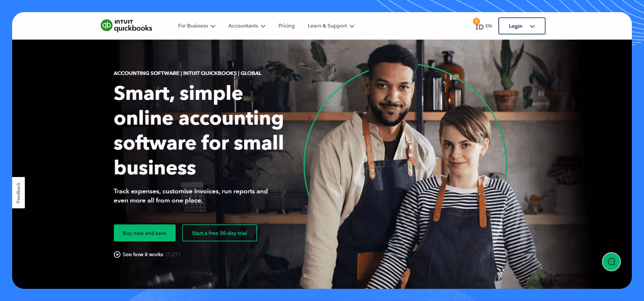Click the play icon beside See how it works

(117, 254)
